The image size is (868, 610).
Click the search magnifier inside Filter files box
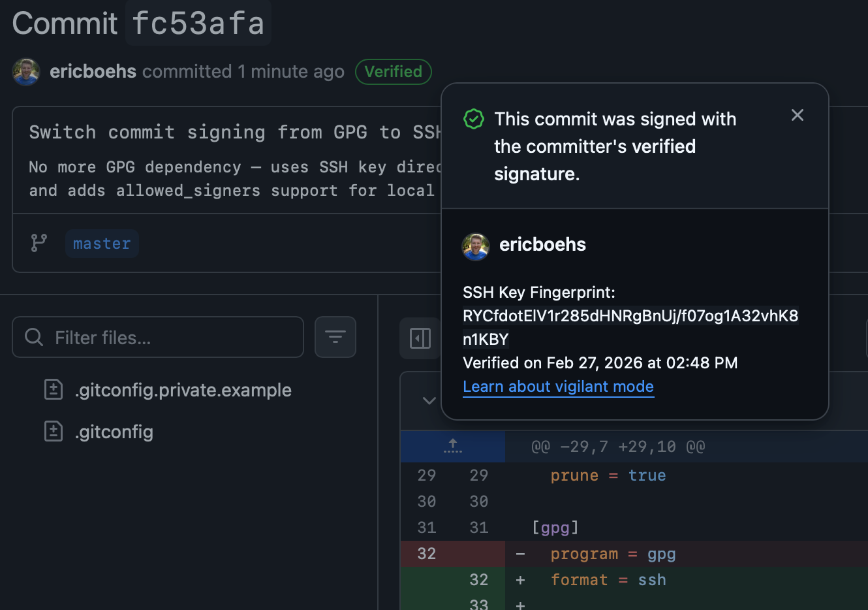coord(33,337)
